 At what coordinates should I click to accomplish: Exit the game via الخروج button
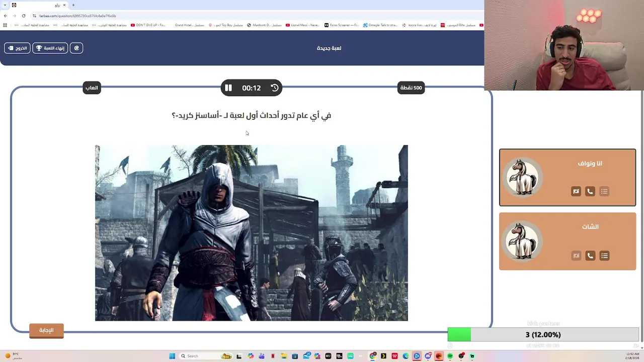17,48
